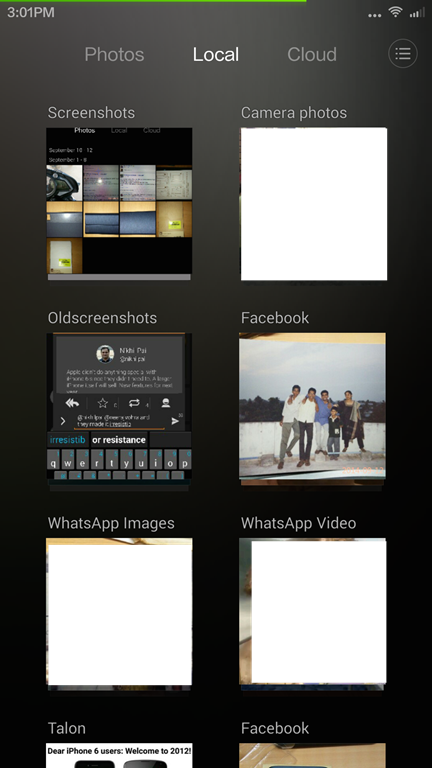Open the Screenshots album thumbnail
Viewport: 432px width, 768px height.
(119, 204)
